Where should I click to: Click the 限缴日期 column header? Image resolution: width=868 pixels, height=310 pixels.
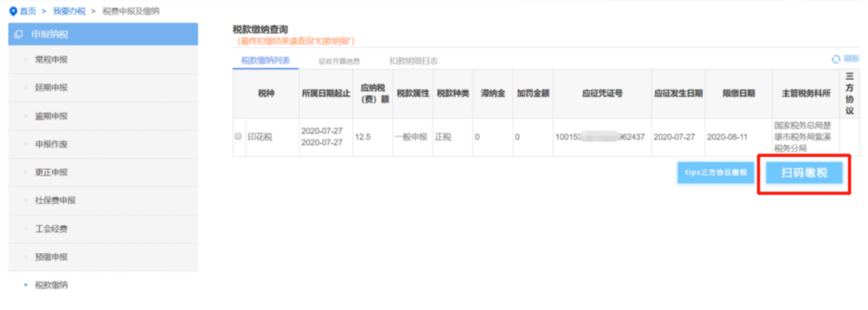point(739,93)
